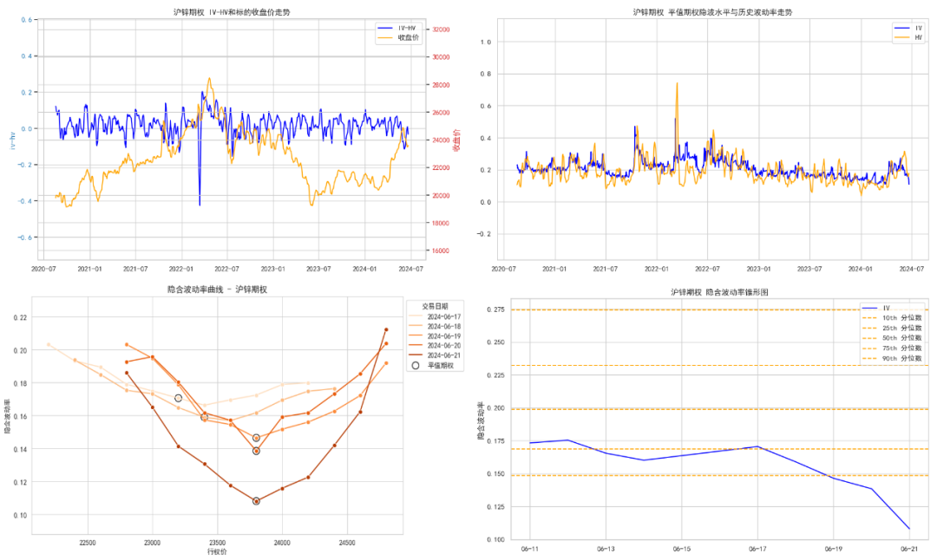
Task: Click the '06-19' date tick
Action: (x=833, y=549)
